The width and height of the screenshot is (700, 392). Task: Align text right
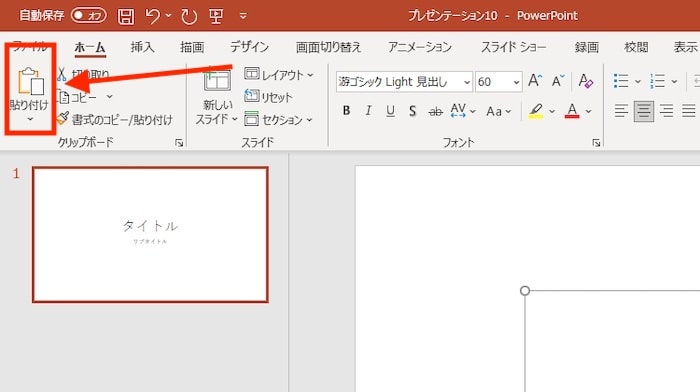(667, 111)
